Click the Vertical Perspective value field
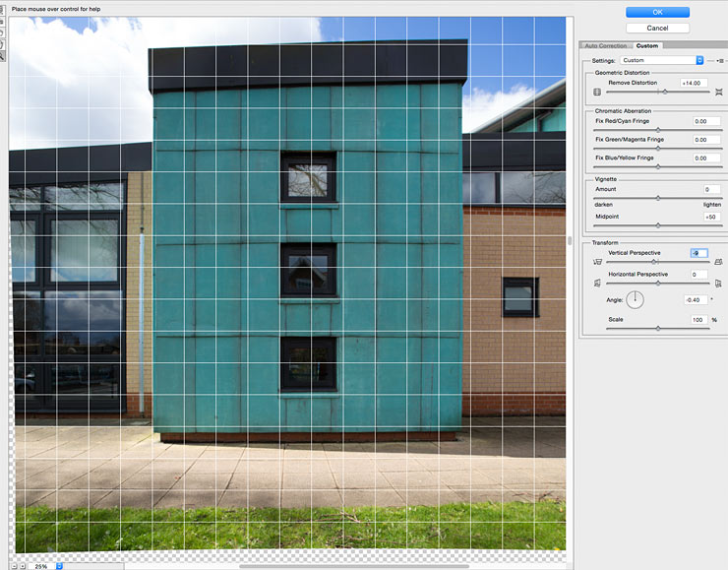The width and height of the screenshot is (728, 570). coord(698,253)
